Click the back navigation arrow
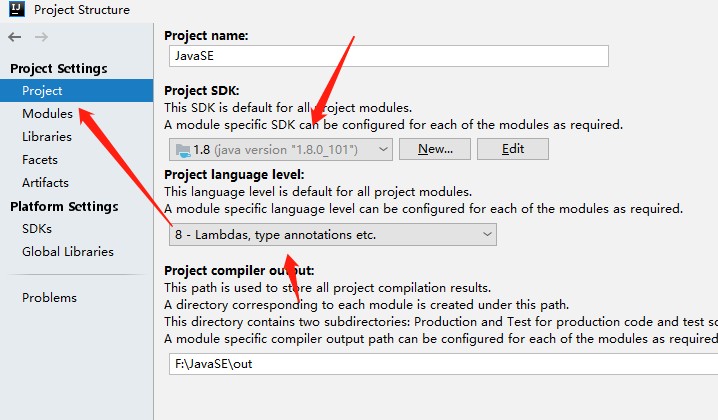Screen dimensions: 718x420 (15, 37)
